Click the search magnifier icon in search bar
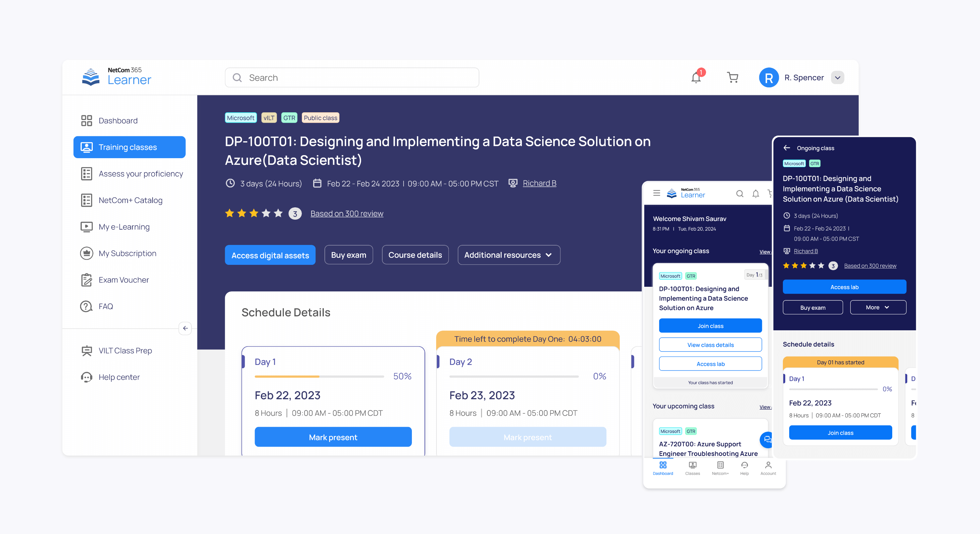This screenshot has width=980, height=534. point(237,77)
